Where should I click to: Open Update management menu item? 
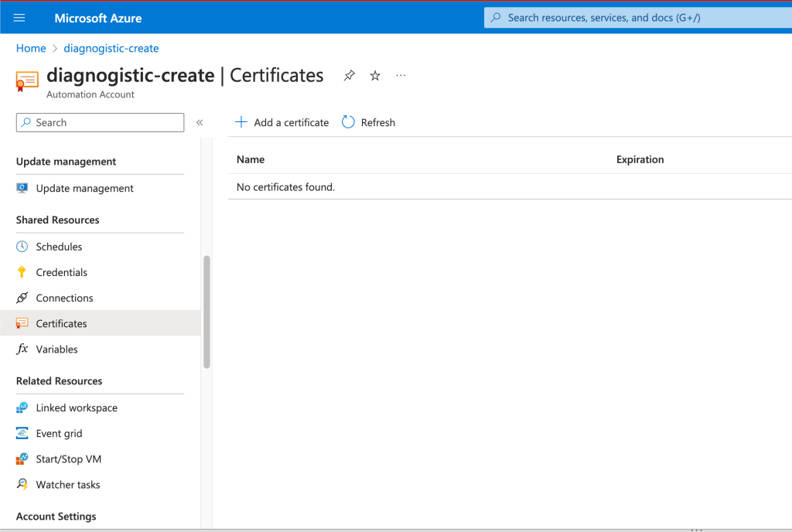[x=100, y=188]
